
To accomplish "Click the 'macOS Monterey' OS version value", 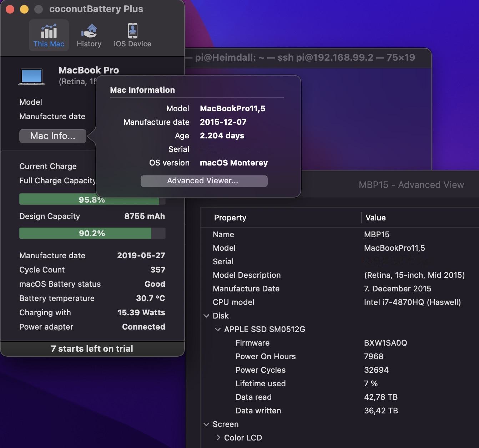I will (x=234, y=163).
